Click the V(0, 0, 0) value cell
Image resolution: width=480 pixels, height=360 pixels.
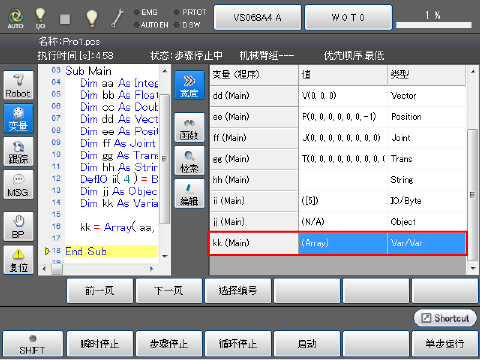pos(343,96)
